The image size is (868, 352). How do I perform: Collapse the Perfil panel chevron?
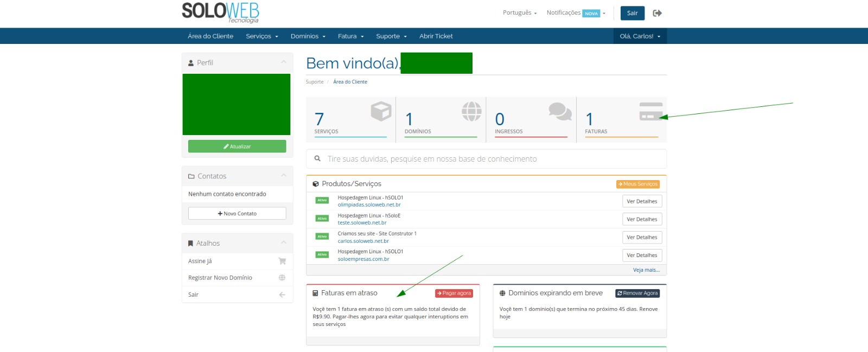tap(283, 62)
